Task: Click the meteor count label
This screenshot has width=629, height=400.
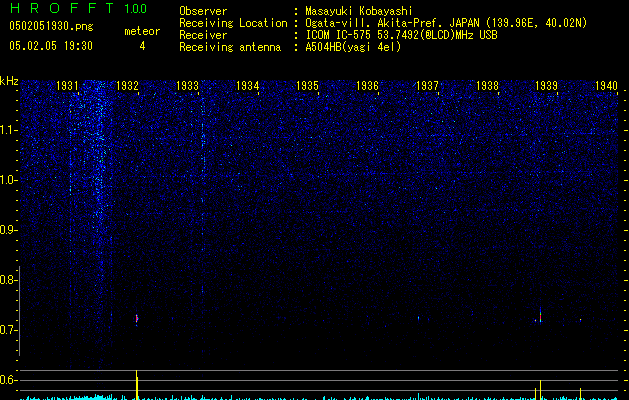Action: [142, 31]
